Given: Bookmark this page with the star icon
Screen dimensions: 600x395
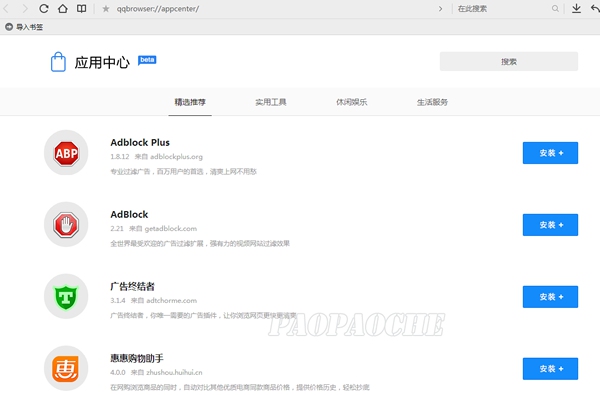Looking at the screenshot, I should pos(106,8).
